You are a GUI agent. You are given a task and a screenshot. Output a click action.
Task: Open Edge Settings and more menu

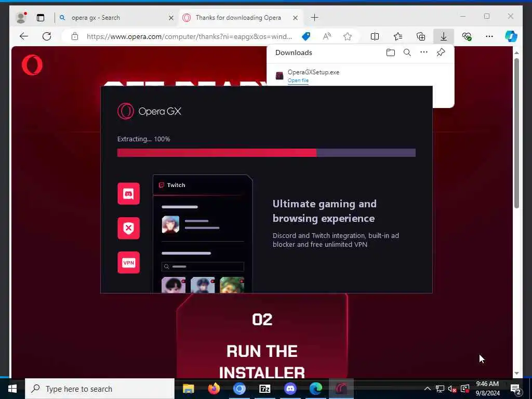coord(489,36)
